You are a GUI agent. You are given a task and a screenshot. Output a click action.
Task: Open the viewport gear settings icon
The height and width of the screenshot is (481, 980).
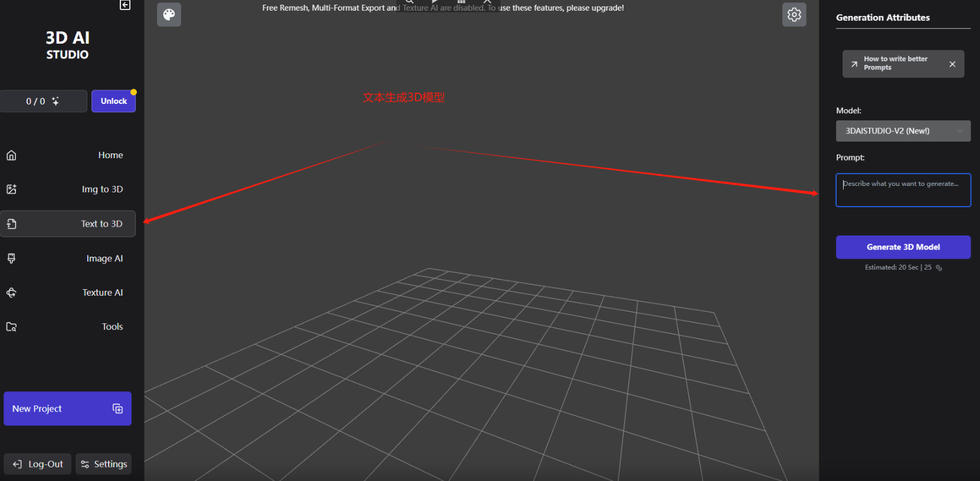coord(794,14)
